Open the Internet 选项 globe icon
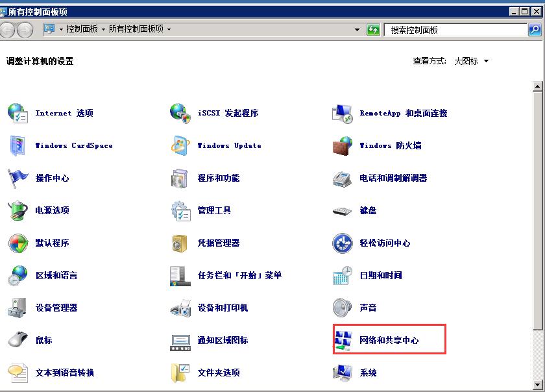The height and width of the screenshot is (392, 545). 18,113
